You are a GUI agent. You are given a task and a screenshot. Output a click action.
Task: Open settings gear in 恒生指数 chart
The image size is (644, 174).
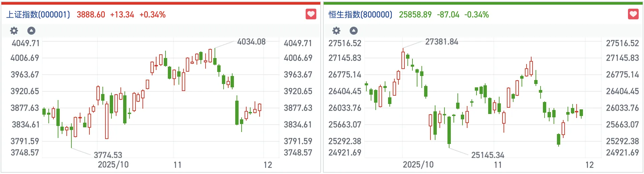point(336,31)
